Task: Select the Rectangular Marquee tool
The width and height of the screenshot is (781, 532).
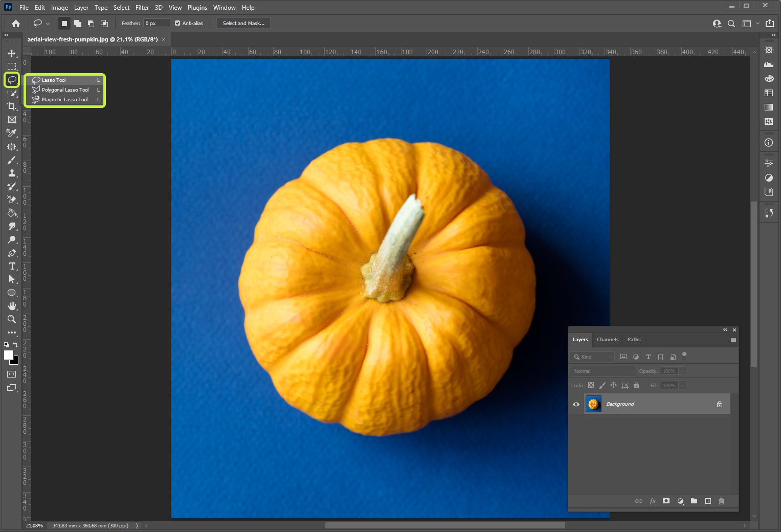Action: point(12,66)
